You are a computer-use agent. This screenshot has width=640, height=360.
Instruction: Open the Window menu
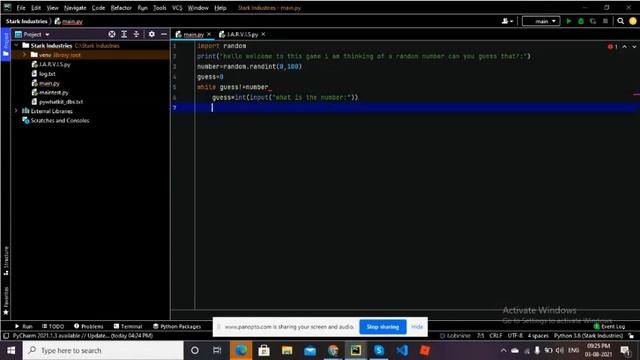(198, 8)
